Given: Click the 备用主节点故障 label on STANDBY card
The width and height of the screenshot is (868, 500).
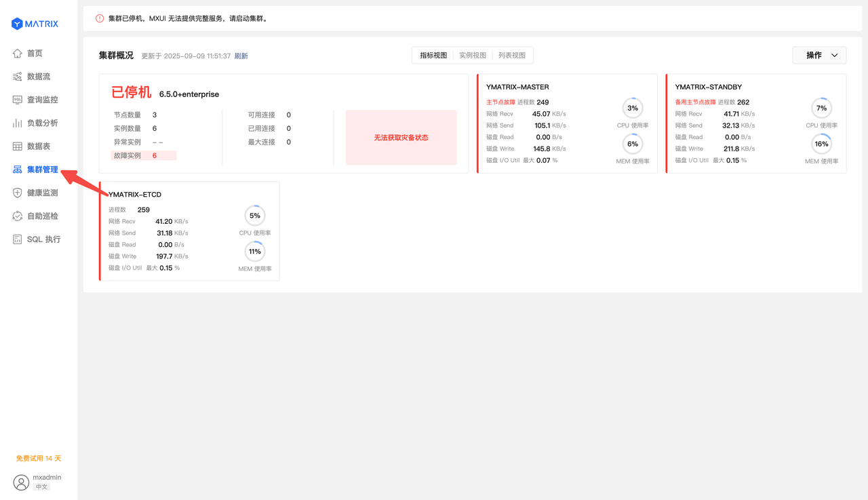Looking at the screenshot, I should [x=695, y=102].
